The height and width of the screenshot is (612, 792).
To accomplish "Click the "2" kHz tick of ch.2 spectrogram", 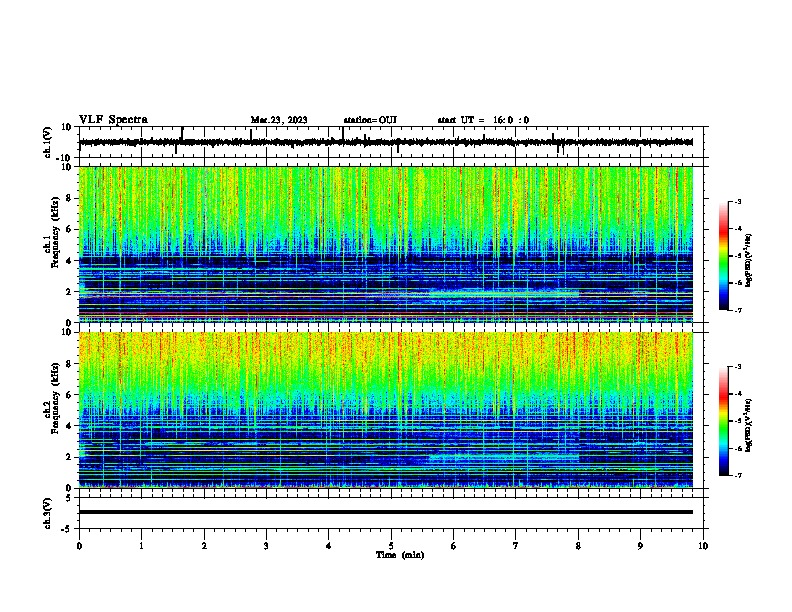I will click(x=69, y=457).
